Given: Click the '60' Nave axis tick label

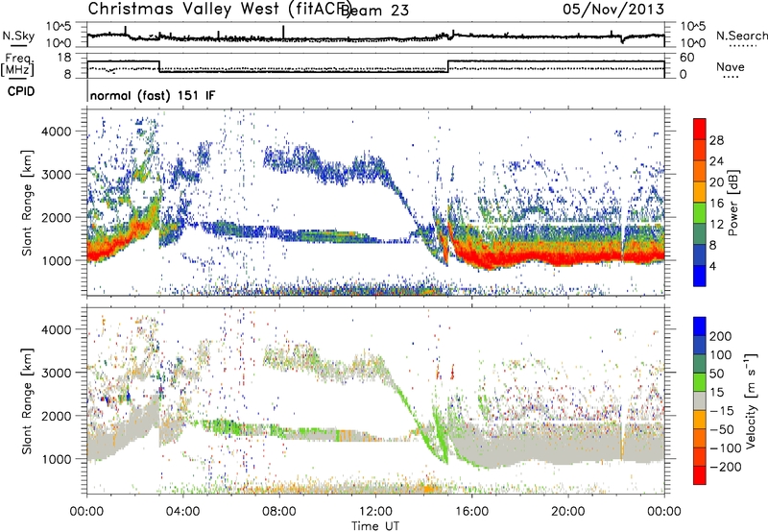Looking at the screenshot, I should [687, 58].
